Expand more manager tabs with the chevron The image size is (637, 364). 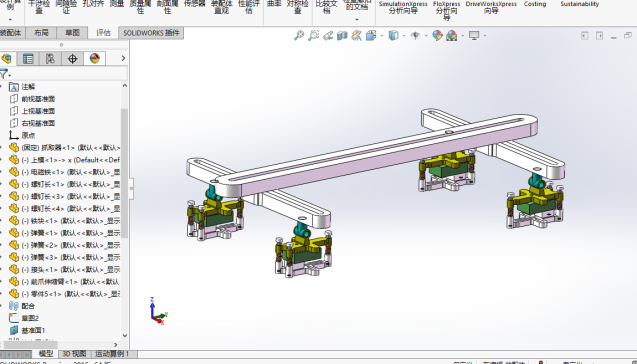pyautogui.click(x=123, y=58)
